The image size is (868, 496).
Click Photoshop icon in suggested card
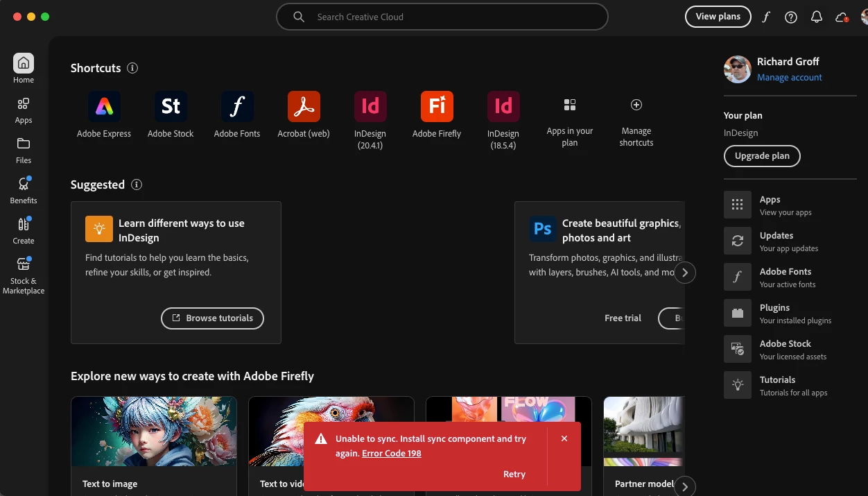click(x=543, y=229)
